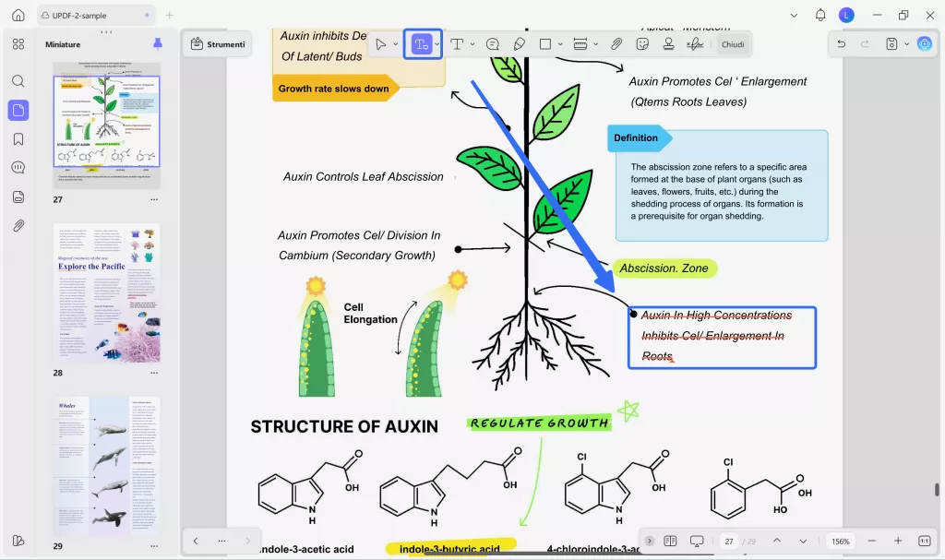Expand the bottom bar collapse arrow
Viewport: 945px width, 560px height.
(x=649, y=541)
